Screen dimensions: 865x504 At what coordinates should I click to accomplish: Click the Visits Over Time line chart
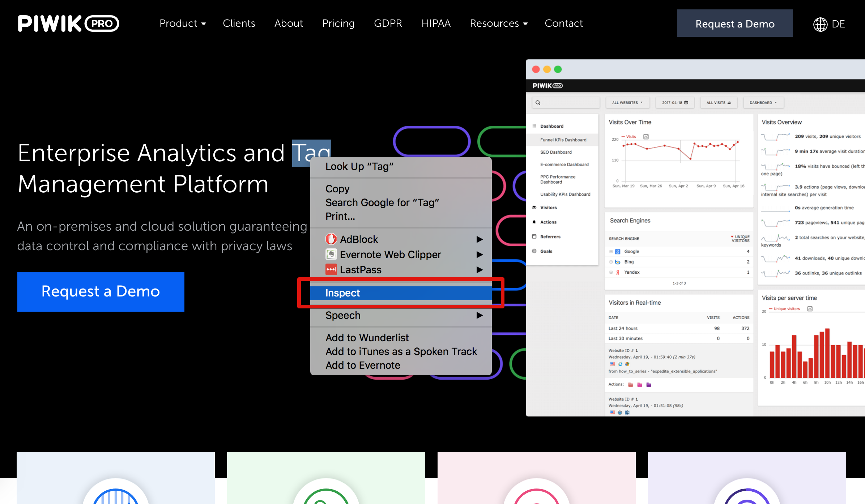[x=680, y=161]
